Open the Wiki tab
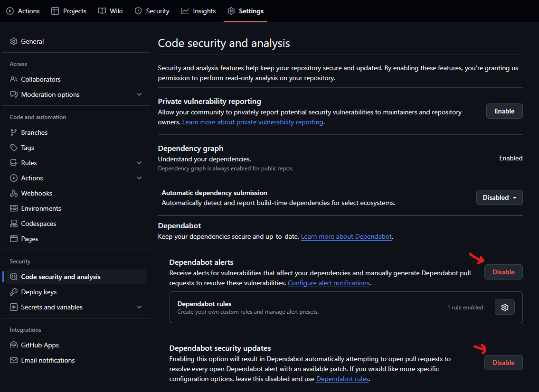The height and width of the screenshot is (392, 539). coord(110,11)
